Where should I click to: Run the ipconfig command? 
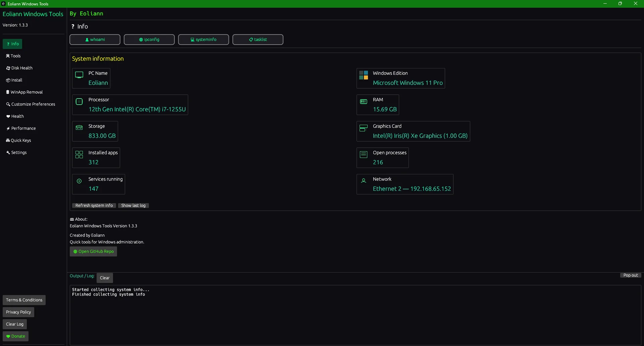pyautogui.click(x=149, y=40)
